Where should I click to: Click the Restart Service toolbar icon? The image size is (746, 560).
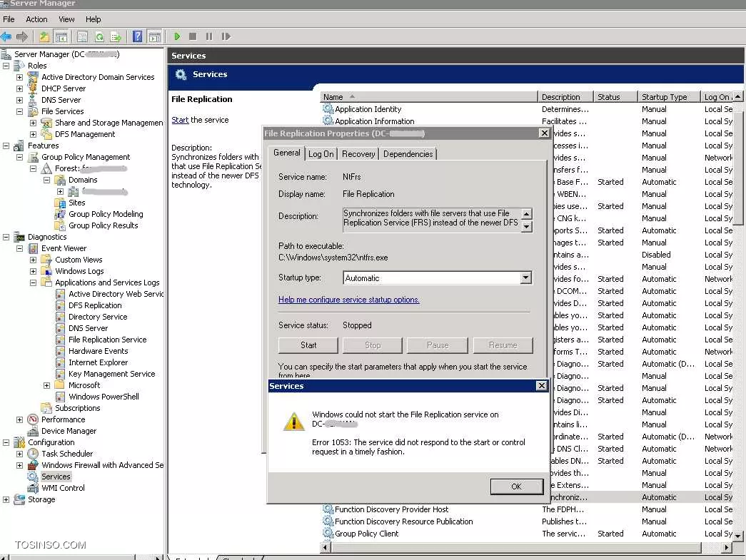[226, 36]
